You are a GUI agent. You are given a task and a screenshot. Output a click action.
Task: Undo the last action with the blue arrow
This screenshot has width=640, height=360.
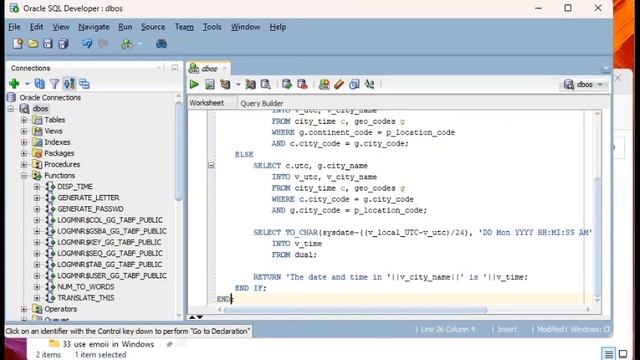(x=87, y=44)
